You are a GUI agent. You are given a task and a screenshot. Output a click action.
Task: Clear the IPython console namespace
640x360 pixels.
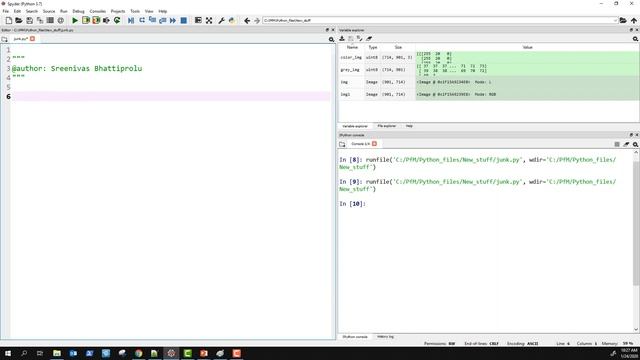(626, 144)
